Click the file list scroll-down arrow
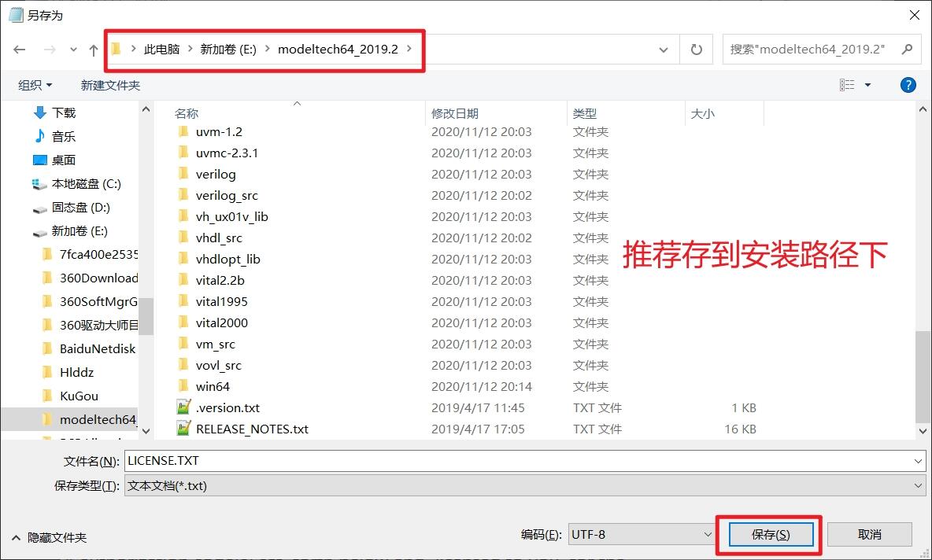Viewport: 932px width, 560px height. click(x=923, y=431)
